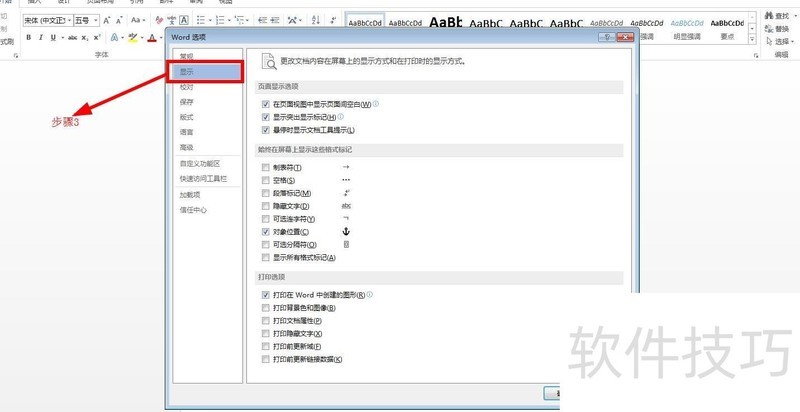This screenshot has height=412, width=800.
Task: Toggle show paragraph marks in ribbon
Action: click(333, 20)
